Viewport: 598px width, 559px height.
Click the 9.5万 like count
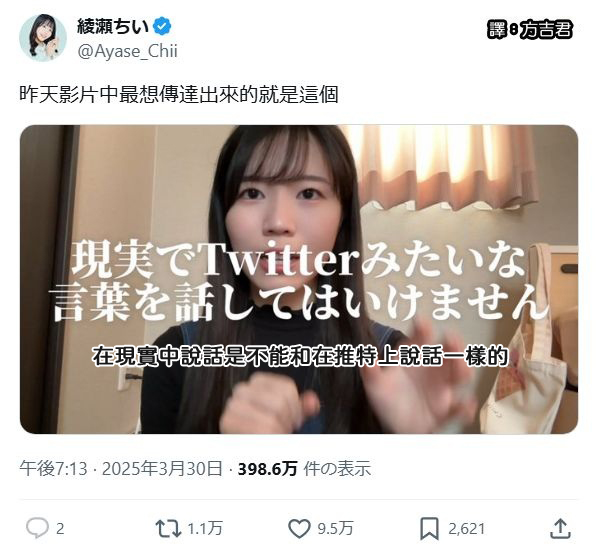pyautogui.click(x=336, y=528)
